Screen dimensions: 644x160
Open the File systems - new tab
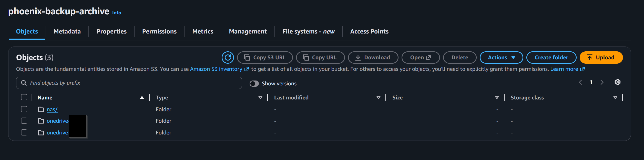(309, 31)
